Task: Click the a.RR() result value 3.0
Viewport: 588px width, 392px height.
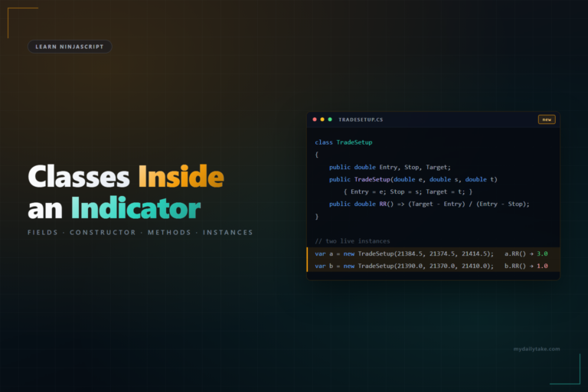Action: click(x=542, y=253)
